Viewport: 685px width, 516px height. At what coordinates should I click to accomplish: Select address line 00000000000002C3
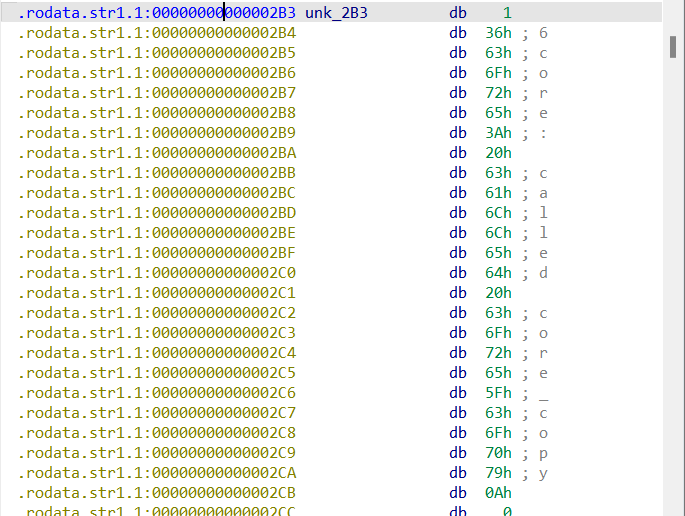tap(157, 333)
